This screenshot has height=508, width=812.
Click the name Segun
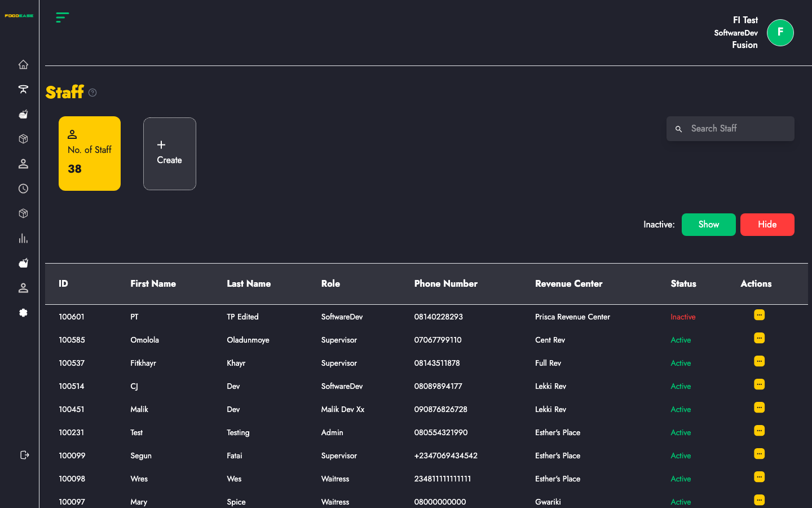pos(141,456)
